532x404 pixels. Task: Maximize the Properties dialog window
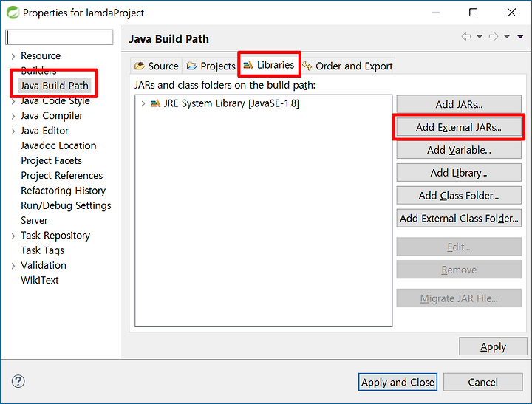click(x=474, y=13)
